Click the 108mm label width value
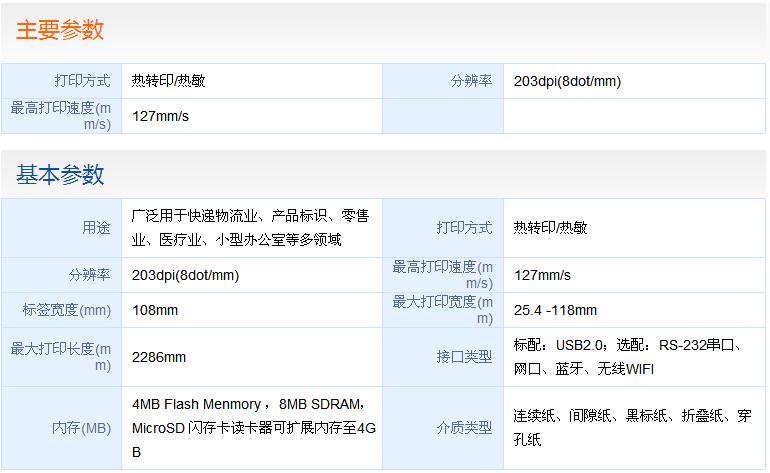This screenshot has width=770, height=473. click(x=155, y=310)
